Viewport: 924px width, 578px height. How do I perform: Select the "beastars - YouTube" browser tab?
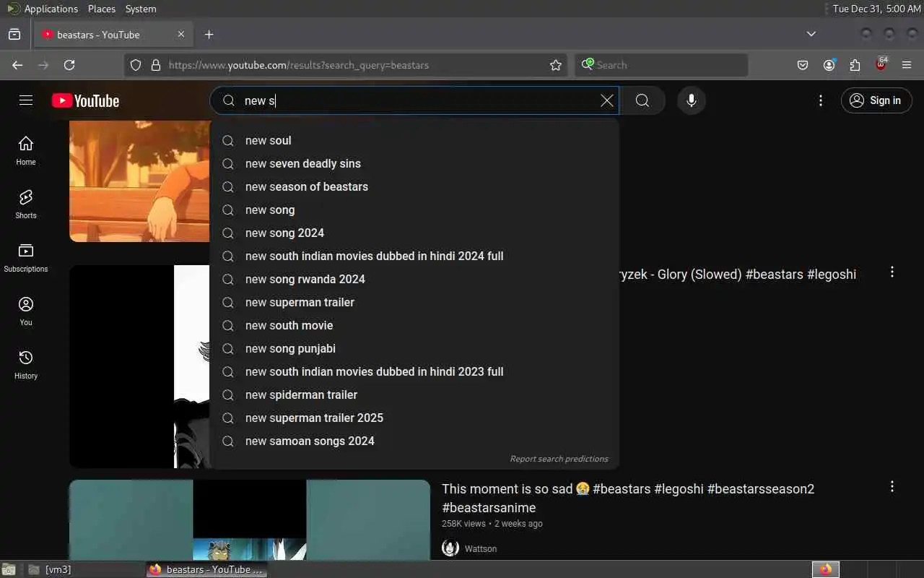(113, 34)
